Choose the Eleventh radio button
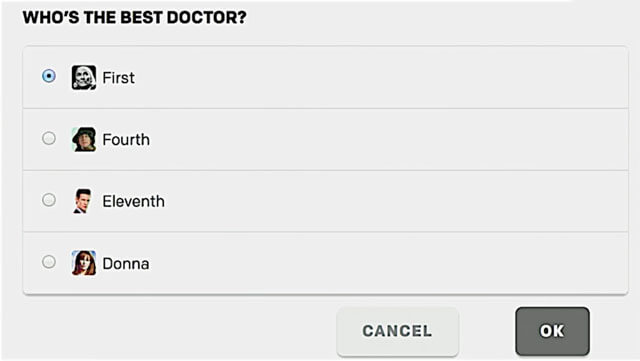Screen dimensions: 640x361 click(x=49, y=200)
